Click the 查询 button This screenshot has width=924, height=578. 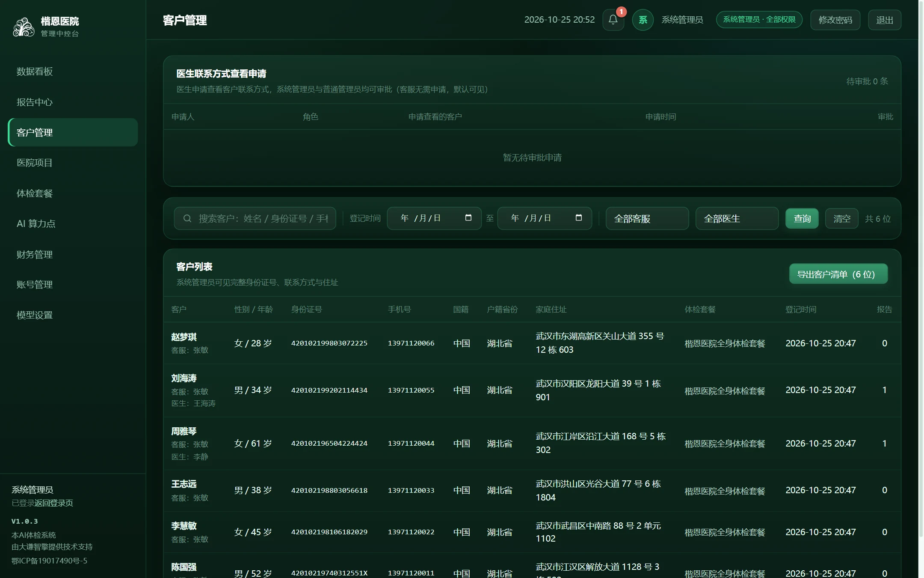[802, 218]
